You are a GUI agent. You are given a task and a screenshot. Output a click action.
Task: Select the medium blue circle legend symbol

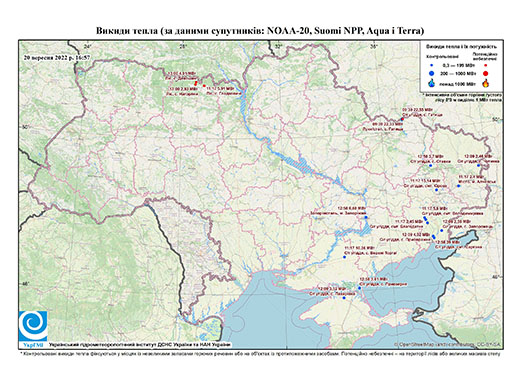point(432,73)
